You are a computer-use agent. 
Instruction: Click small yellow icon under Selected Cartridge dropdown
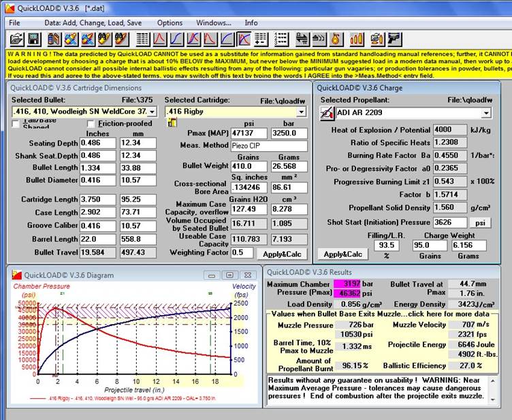tap(172, 123)
